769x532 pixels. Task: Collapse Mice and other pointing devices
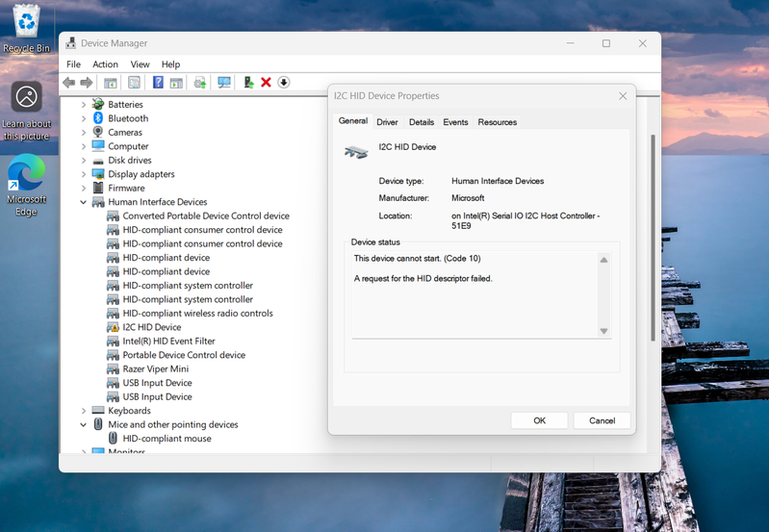tap(84, 424)
